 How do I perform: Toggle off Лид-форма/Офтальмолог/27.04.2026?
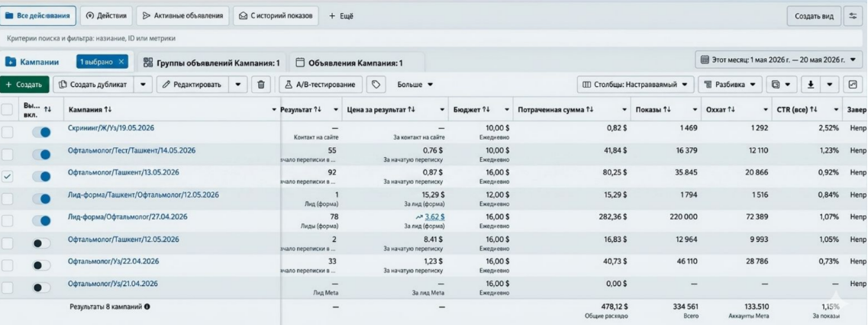[x=41, y=221]
